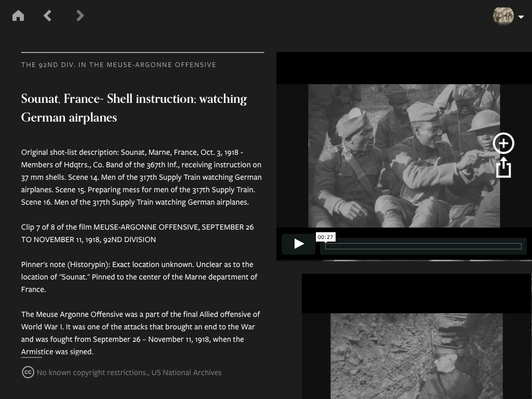This screenshot has height=399, width=532.
Task: Click the back arrow
Action: pos(48,16)
